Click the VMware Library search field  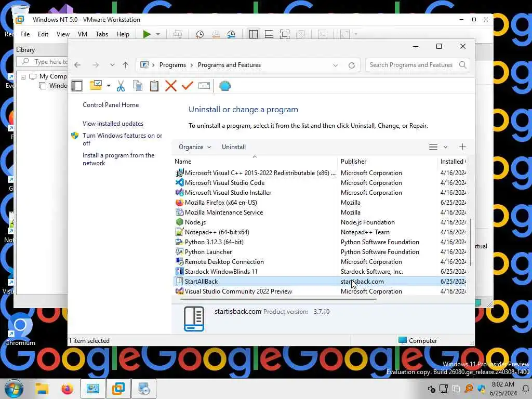(x=42, y=62)
